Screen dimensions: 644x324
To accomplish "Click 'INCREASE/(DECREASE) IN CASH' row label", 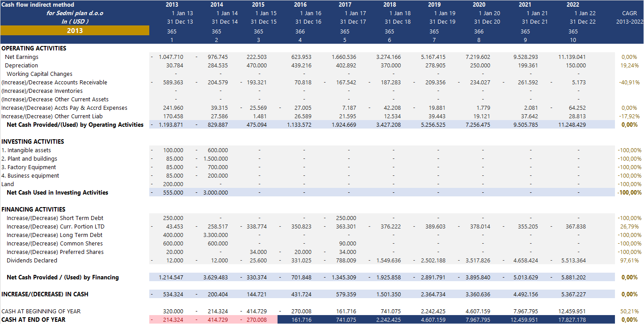I will pos(45,295).
